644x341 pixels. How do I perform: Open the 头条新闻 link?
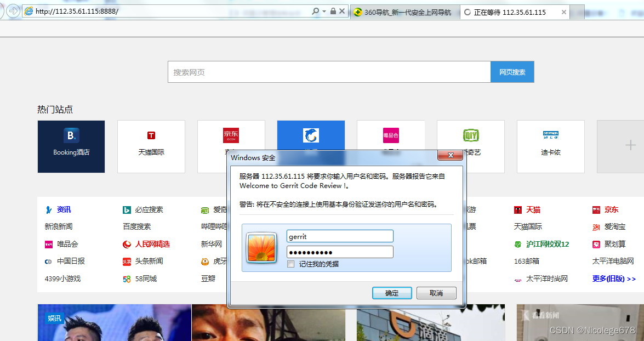tap(149, 261)
